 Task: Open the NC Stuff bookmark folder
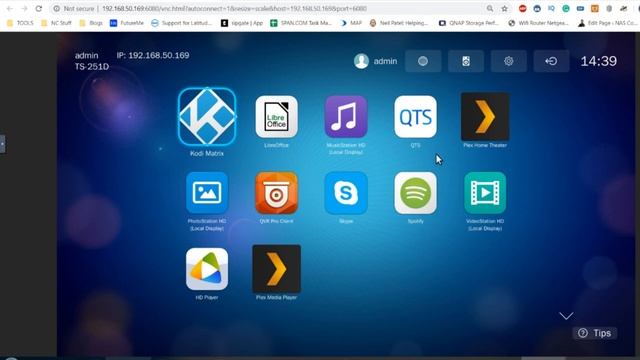(x=56, y=23)
